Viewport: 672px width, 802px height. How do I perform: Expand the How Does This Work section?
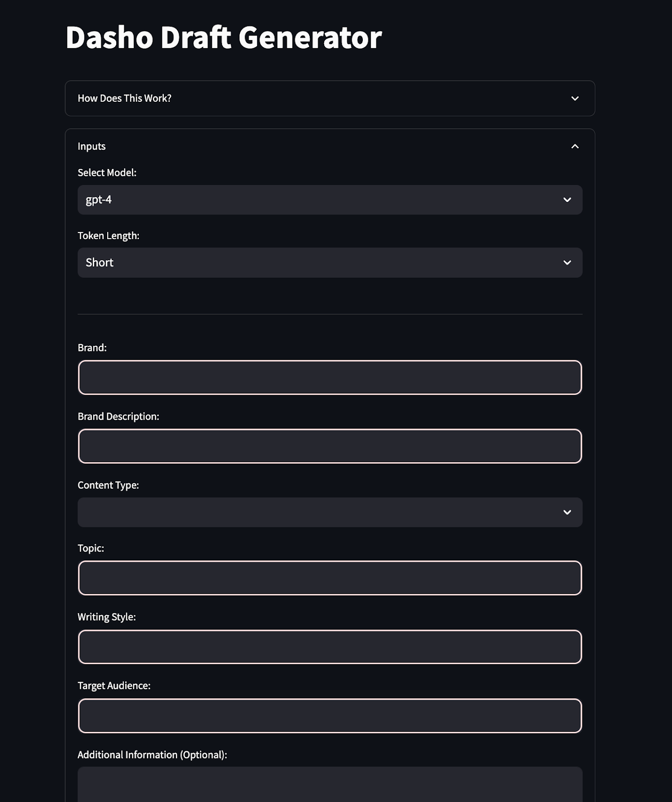point(330,98)
